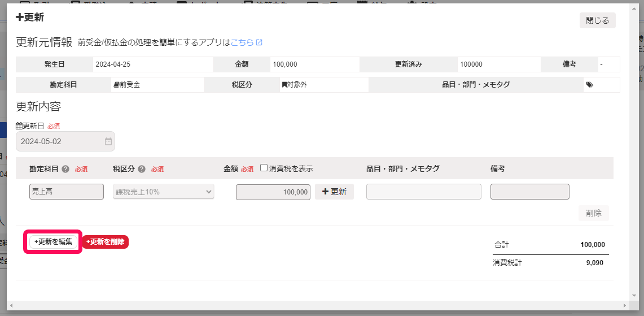644x316 pixels.
Task: Click the 合計 value 100,000
Action: click(x=593, y=244)
